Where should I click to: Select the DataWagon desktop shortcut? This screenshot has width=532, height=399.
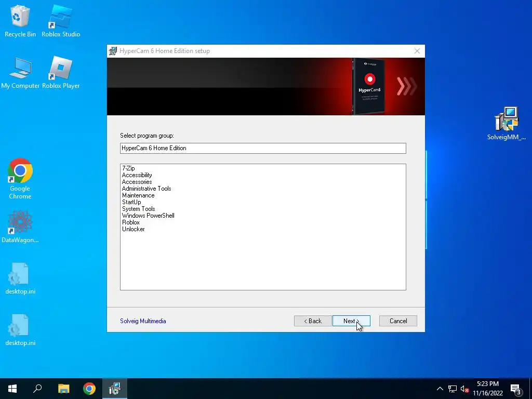tap(20, 227)
